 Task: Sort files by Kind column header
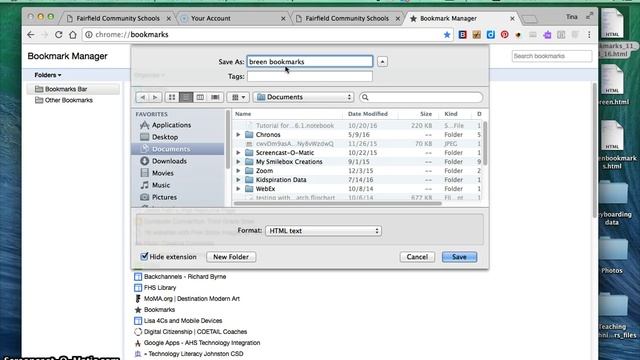pyautogui.click(x=451, y=114)
